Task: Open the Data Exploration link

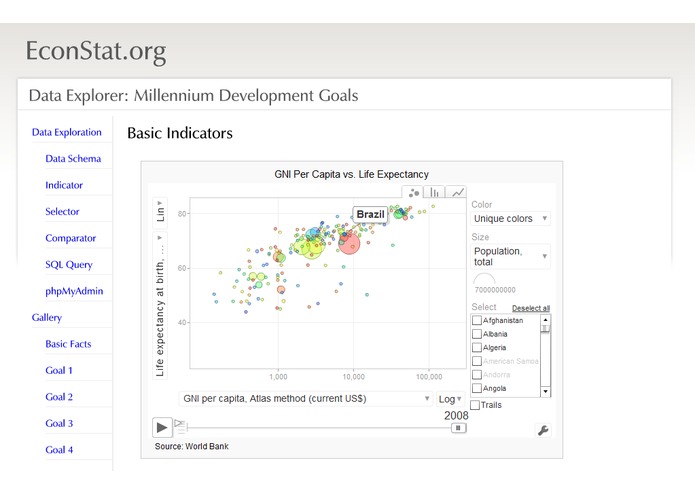Action: point(66,132)
